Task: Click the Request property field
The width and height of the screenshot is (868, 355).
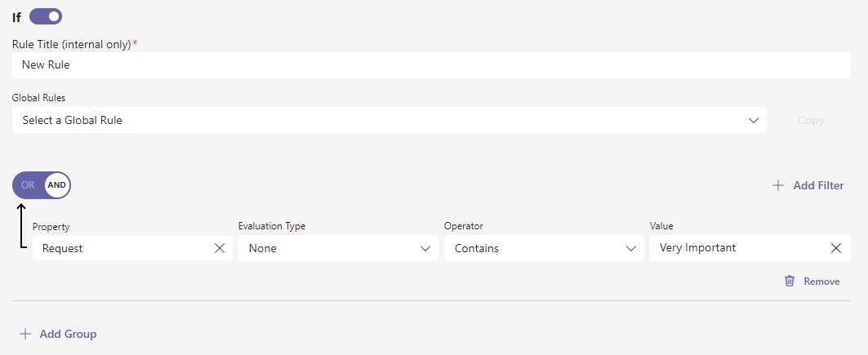Action: tap(122, 248)
